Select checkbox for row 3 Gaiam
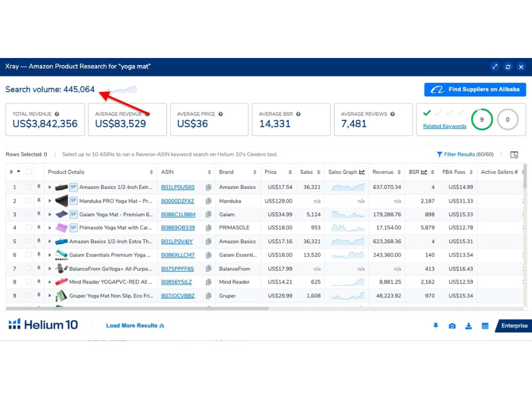Viewport: 532px width, 399px height. coord(29,214)
